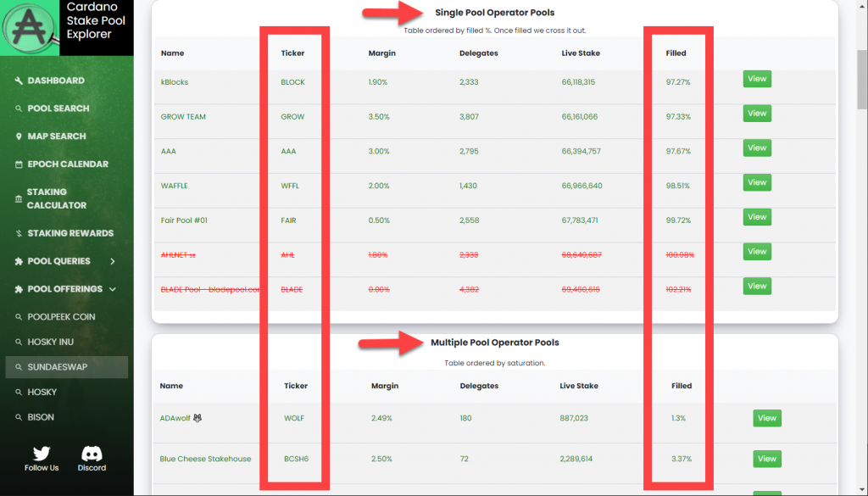868x496 pixels.
Task: Click the 3.50% margin value
Action: point(379,117)
